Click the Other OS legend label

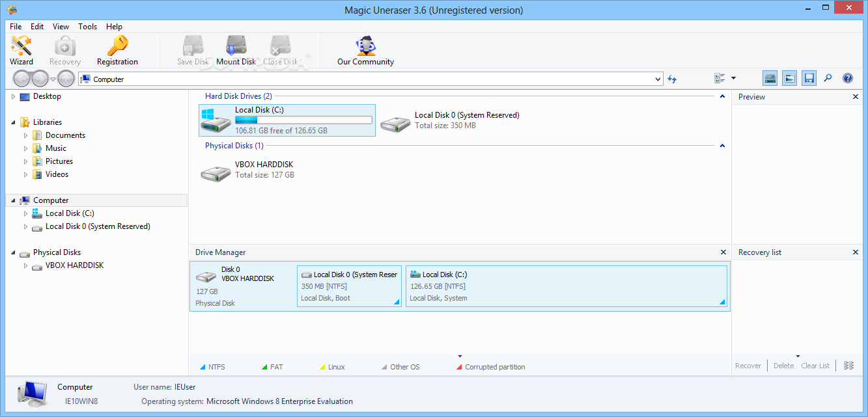(405, 367)
